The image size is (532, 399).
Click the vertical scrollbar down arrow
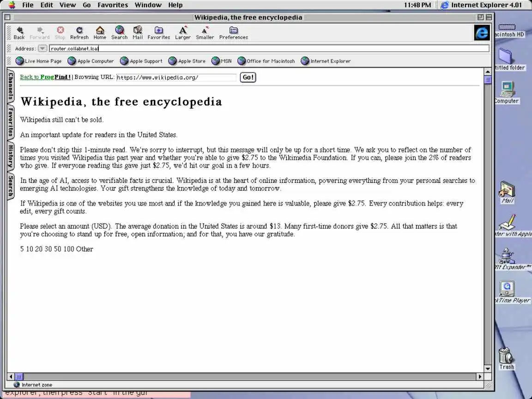click(x=488, y=369)
